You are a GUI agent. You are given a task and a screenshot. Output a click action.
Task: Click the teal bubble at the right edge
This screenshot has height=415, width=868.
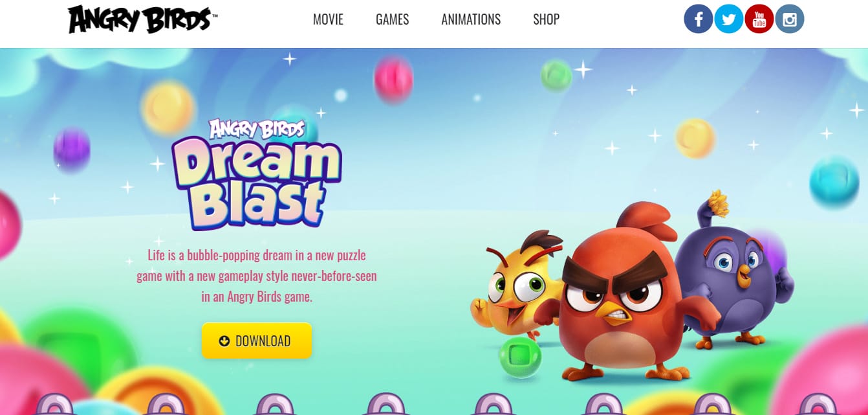point(834,181)
